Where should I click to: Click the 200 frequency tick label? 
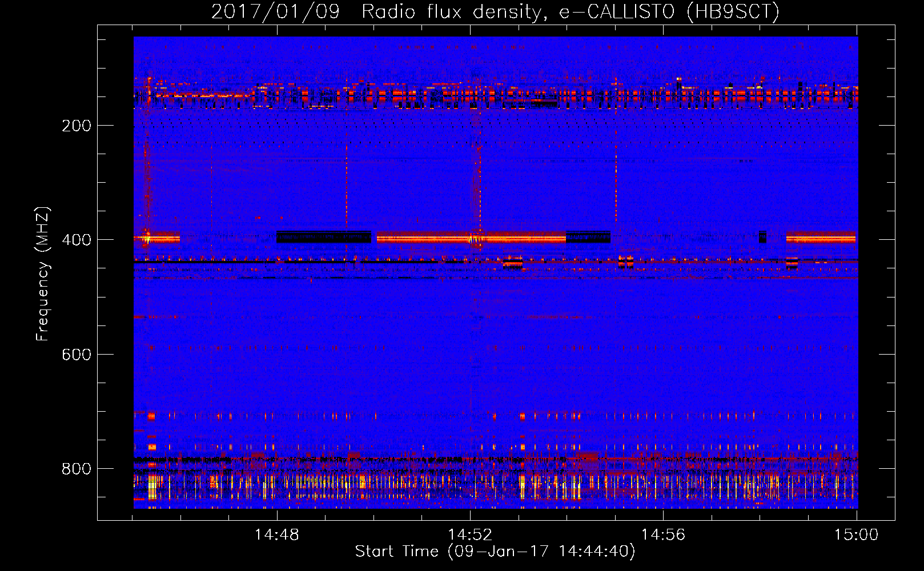[77, 126]
